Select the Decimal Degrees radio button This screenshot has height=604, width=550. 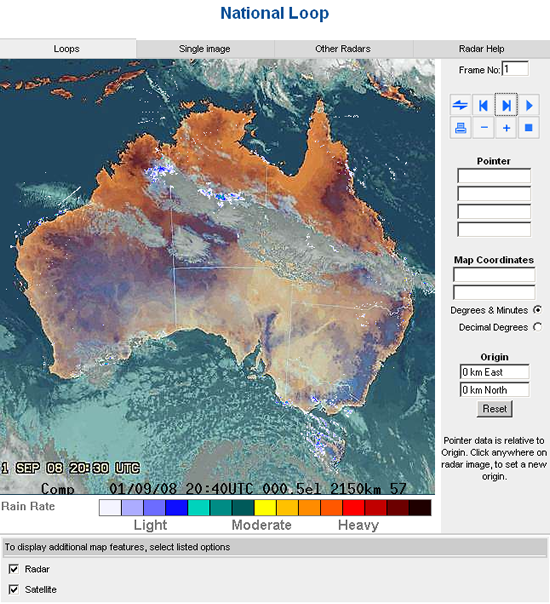pos(537,327)
